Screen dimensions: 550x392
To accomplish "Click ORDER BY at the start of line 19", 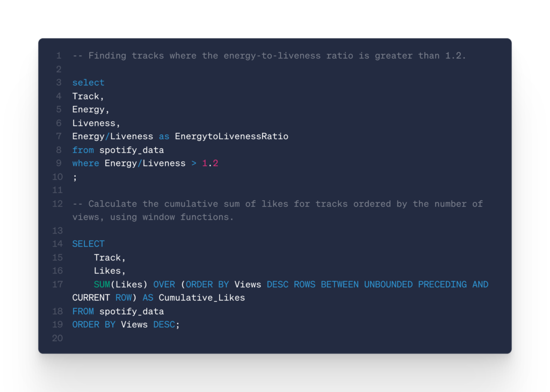I will point(93,324).
